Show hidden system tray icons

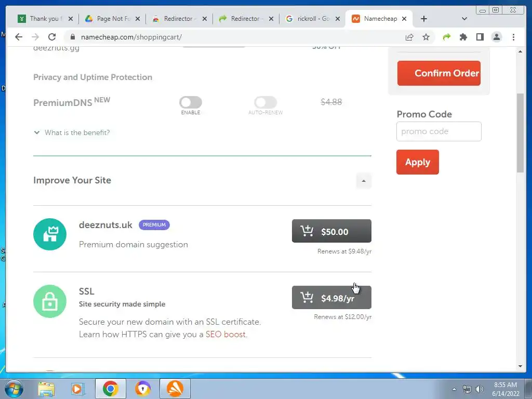(454, 389)
